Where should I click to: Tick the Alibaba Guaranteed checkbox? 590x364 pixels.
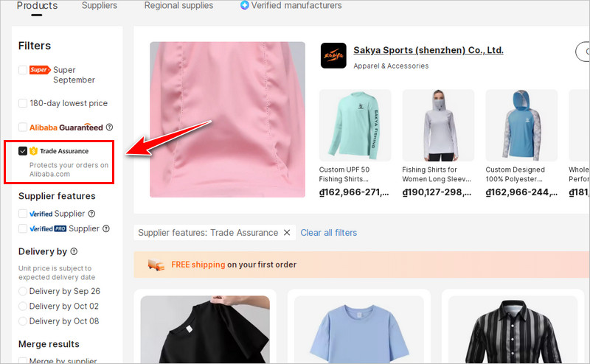tap(23, 127)
